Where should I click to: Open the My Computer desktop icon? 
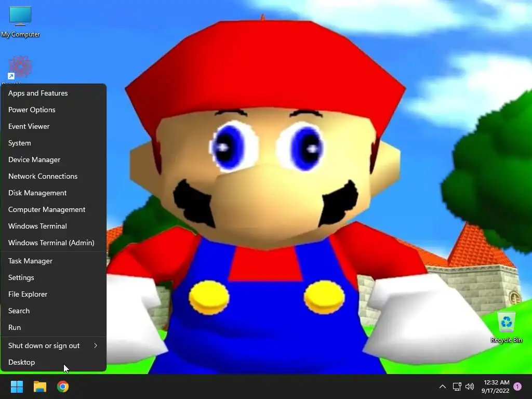20,21
